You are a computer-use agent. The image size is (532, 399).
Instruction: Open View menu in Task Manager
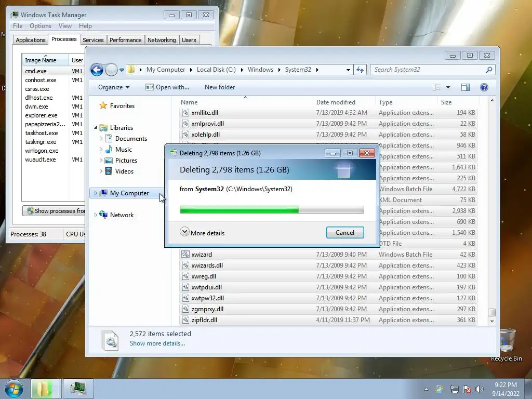tap(65, 26)
